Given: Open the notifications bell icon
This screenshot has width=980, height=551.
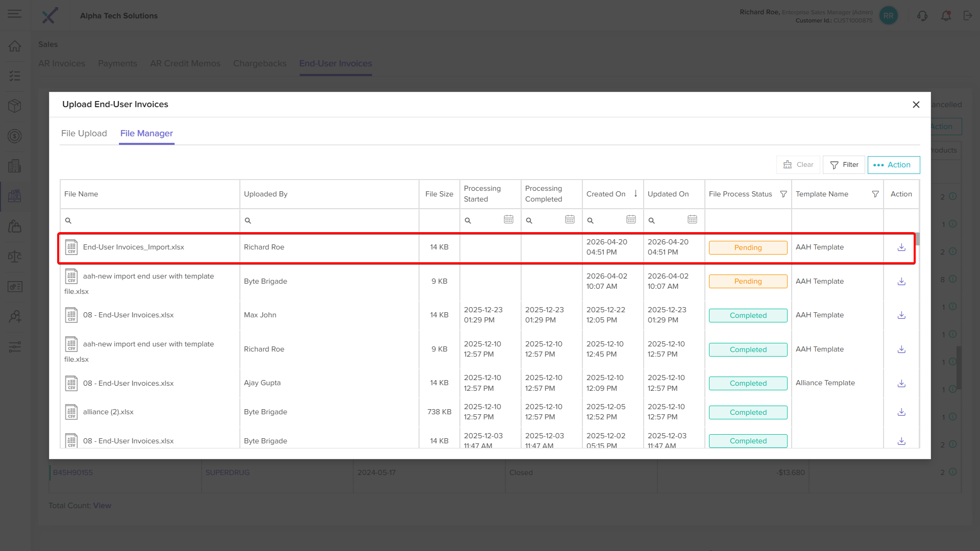Looking at the screenshot, I should point(946,16).
